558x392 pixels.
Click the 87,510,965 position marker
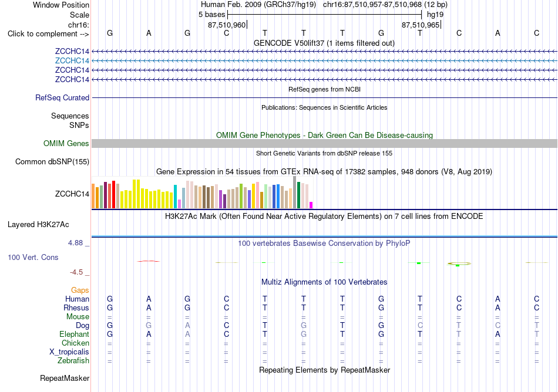click(x=421, y=25)
